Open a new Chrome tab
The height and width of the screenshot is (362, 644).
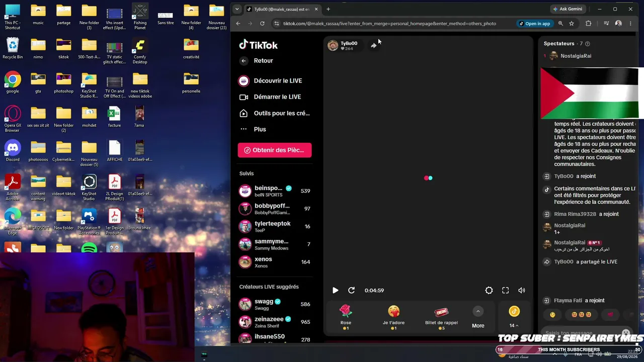click(x=328, y=9)
